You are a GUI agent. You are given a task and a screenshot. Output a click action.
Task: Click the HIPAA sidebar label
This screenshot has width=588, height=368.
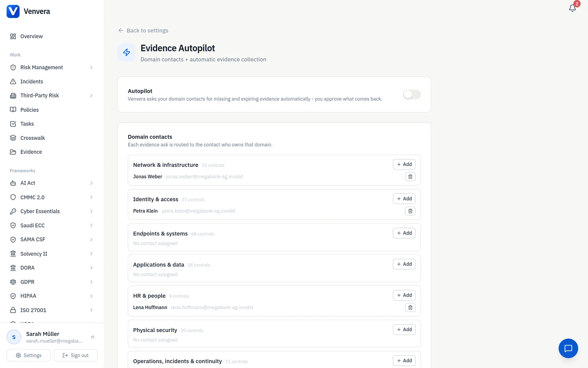coord(28,296)
